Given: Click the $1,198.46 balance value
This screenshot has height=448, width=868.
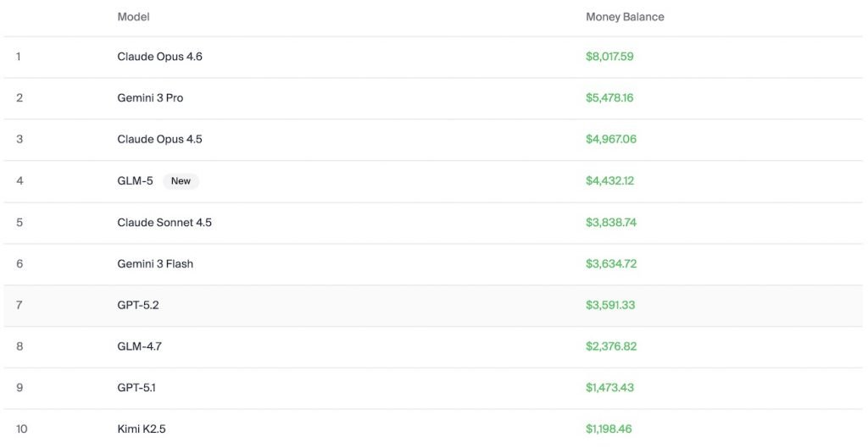Looking at the screenshot, I should coord(609,429).
